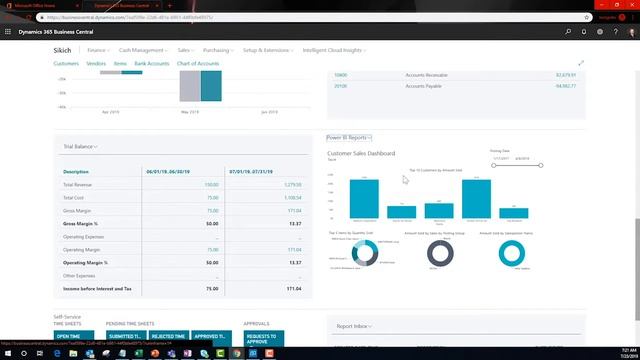This screenshot has height=360, width=640.
Task: Expand the Intelligent Cloud Insights menu
Action: click(x=334, y=50)
